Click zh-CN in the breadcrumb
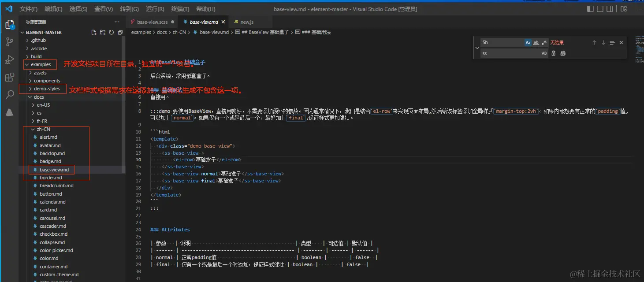The height and width of the screenshot is (282, 644). [x=179, y=32]
